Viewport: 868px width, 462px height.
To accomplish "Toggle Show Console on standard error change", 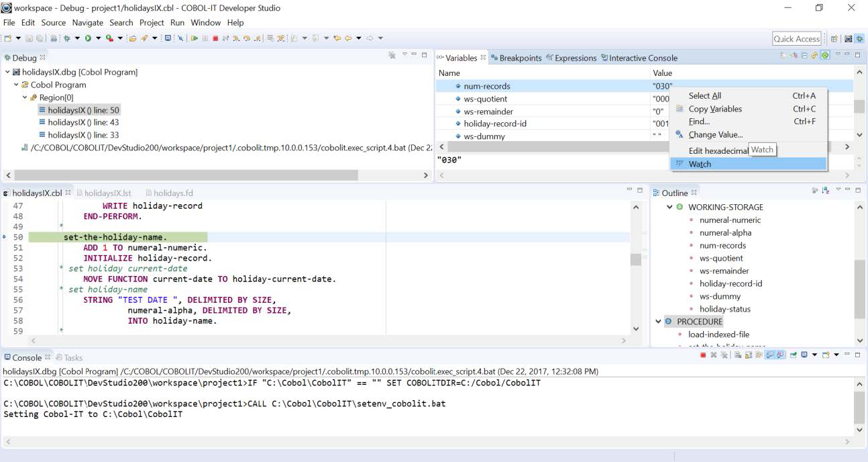I will pyautogui.click(x=781, y=355).
